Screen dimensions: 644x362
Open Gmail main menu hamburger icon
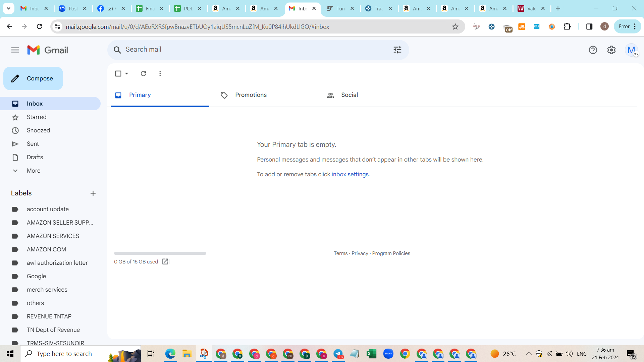pyautogui.click(x=15, y=50)
